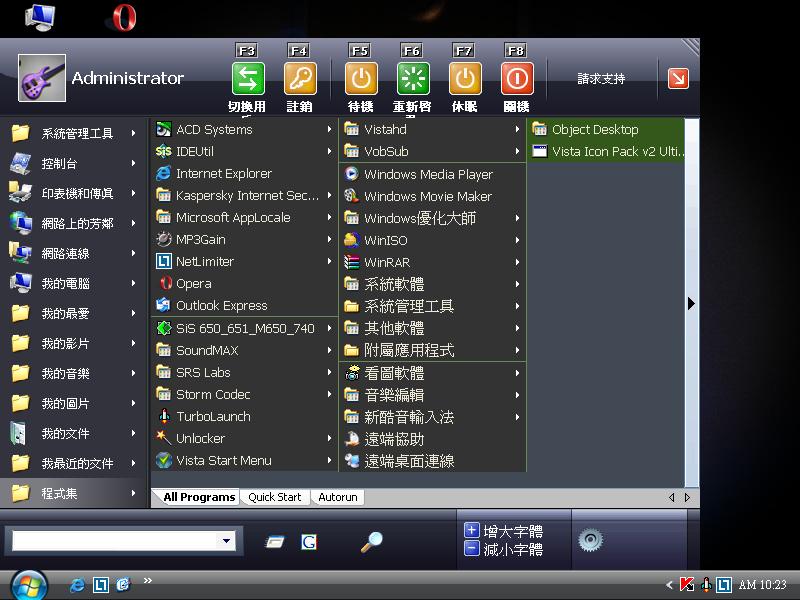Open the IDEUtil program group
800x600 pixels.
(245, 152)
